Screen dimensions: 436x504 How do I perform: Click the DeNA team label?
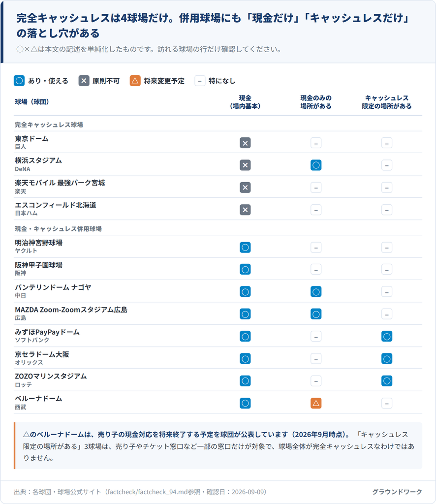click(x=23, y=169)
